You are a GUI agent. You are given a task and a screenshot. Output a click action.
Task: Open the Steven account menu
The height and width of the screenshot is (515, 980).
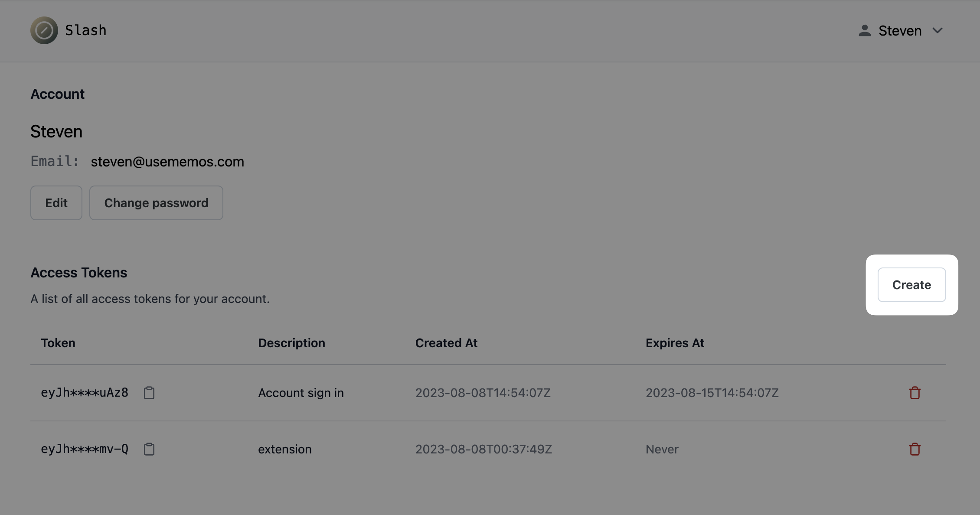pos(900,31)
